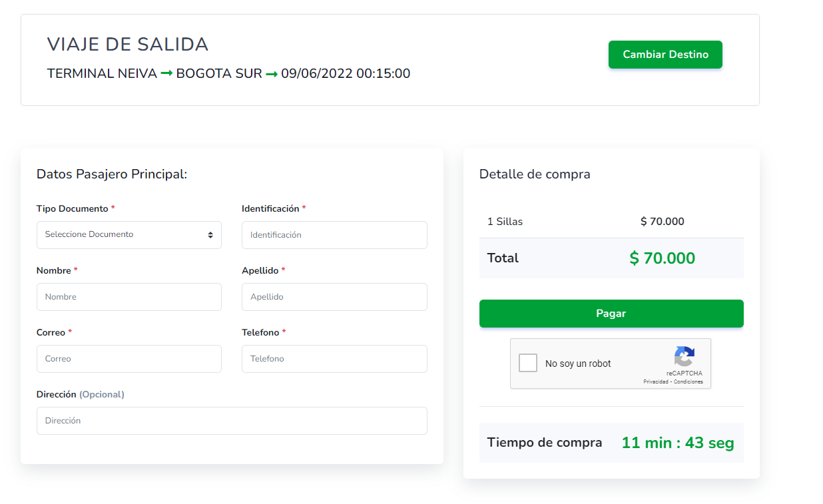Open the reCAPTCHA Condiciones link

point(688,382)
